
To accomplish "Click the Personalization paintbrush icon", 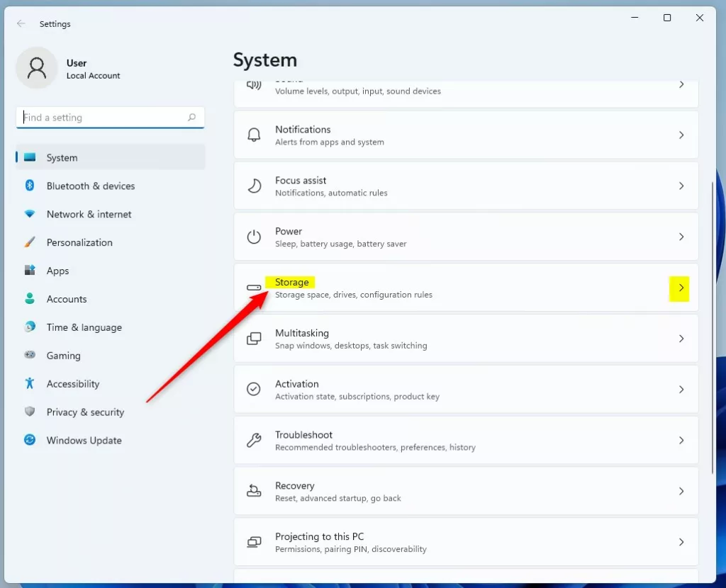I will tap(30, 242).
